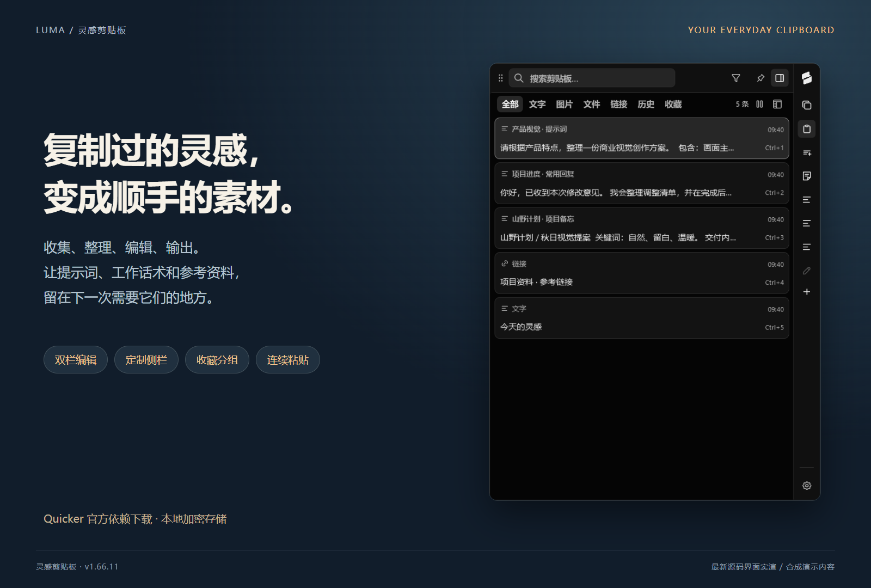Click the link-type icon of the 链接 item
871x588 pixels.
pyautogui.click(x=505, y=264)
